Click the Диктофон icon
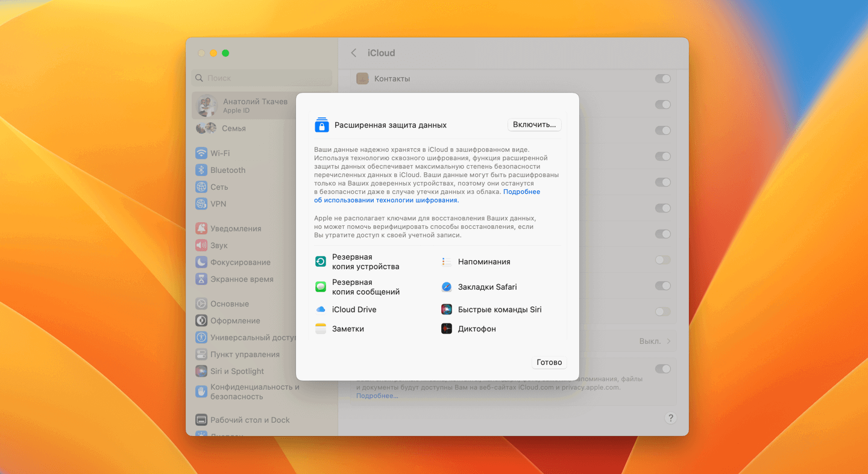The image size is (868, 474). pyautogui.click(x=447, y=329)
